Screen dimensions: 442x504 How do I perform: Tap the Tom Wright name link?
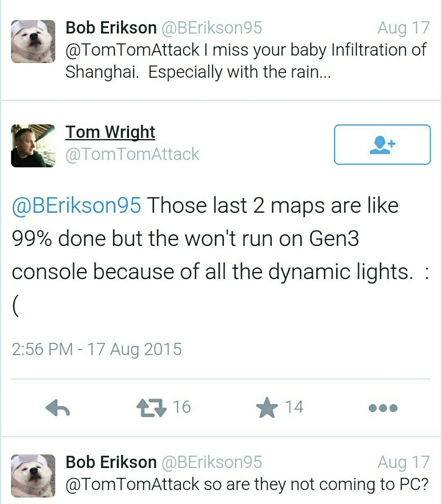(110, 132)
